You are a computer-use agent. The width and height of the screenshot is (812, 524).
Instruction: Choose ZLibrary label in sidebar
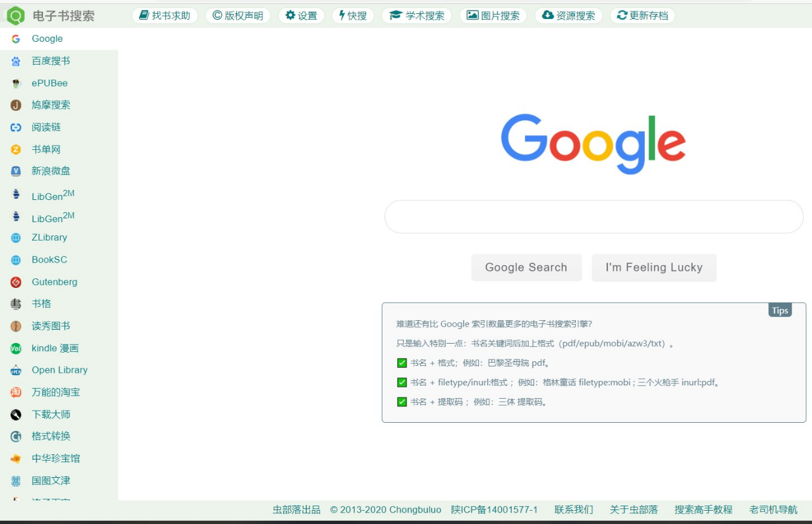49,237
